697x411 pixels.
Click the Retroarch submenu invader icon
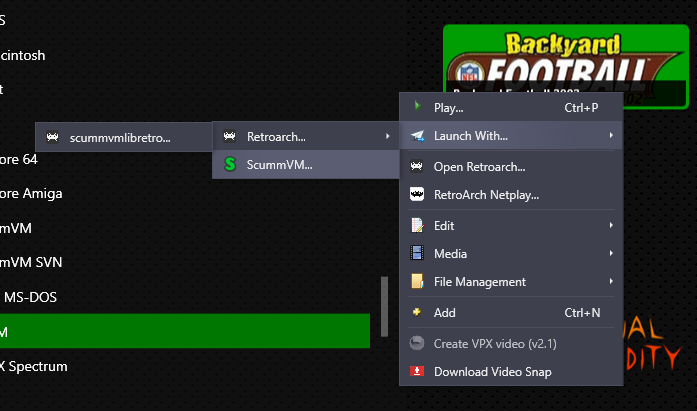coord(229,136)
